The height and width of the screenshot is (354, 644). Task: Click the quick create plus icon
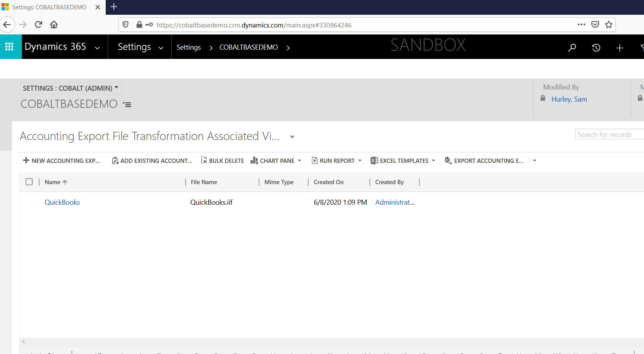pyautogui.click(x=620, y=48)
